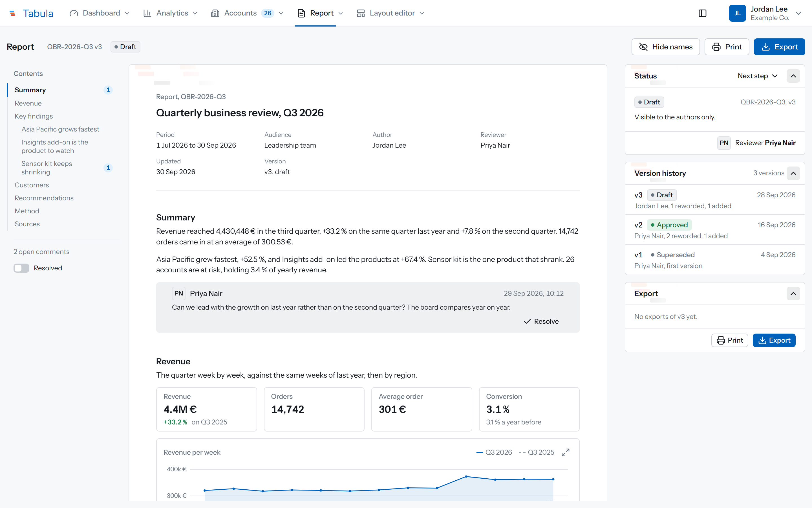Viewport: 812px width, 508px height.
Task: Click the Tabula logo
Action: (x=31, y=13)
